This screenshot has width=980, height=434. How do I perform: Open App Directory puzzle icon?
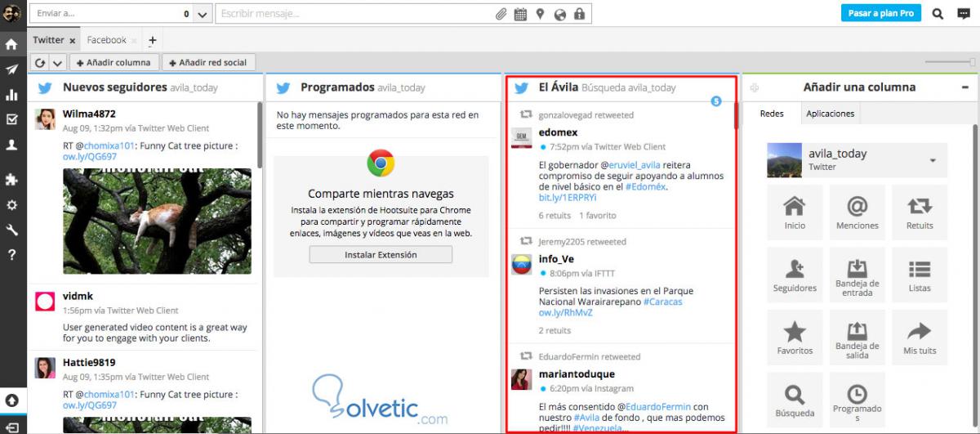coord(11,180)
